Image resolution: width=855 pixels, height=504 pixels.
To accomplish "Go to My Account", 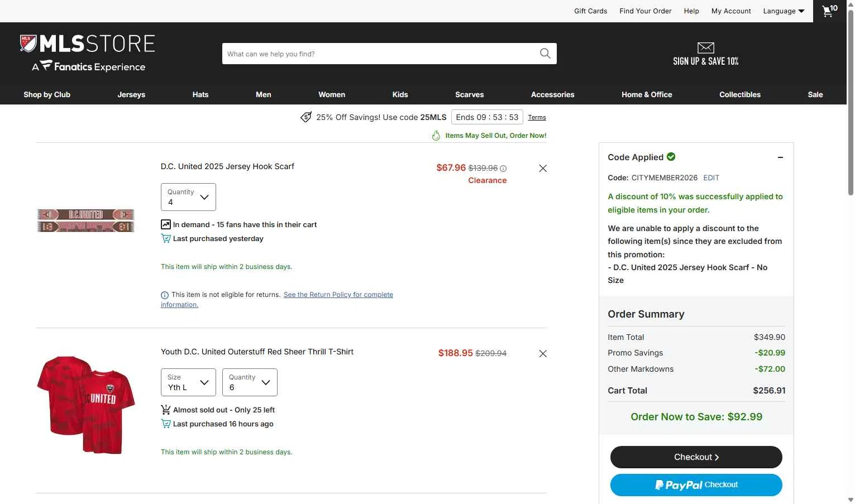I will (731, 11).
